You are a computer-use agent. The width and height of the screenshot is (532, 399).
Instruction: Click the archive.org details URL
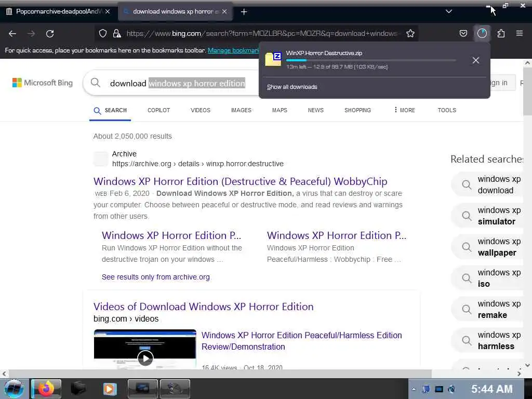[198, 164]
